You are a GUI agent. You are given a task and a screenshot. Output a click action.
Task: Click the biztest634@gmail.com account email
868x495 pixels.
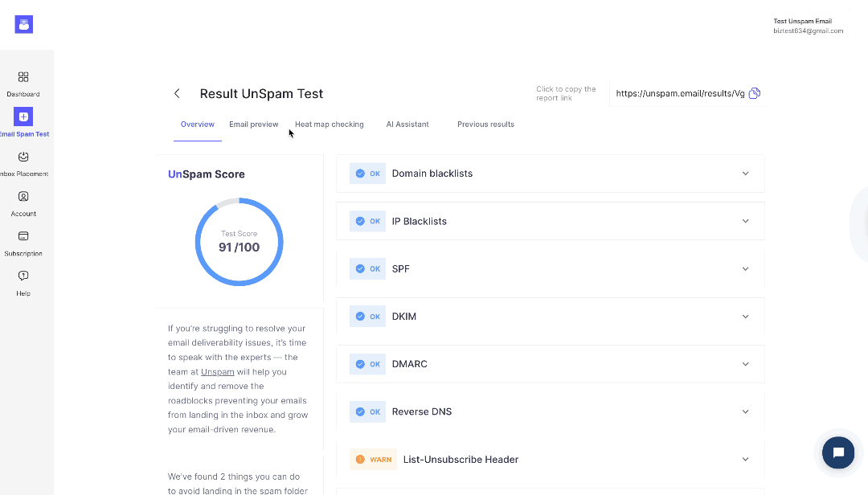coord(809,31)
